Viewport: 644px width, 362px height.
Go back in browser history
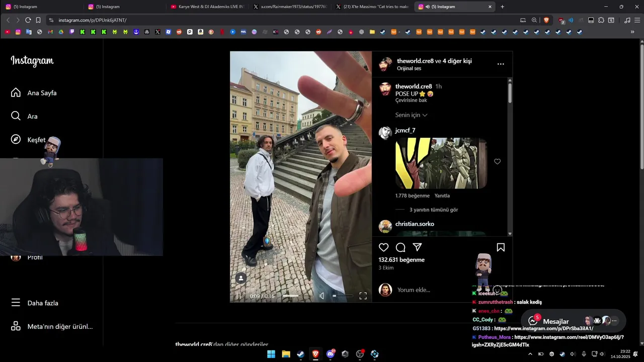tap(8, 20)
